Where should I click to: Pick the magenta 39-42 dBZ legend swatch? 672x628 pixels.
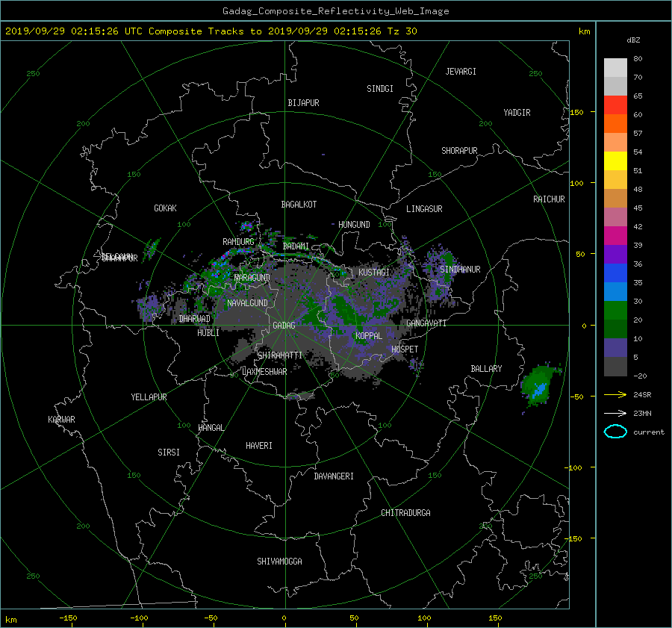coord(615,236)
